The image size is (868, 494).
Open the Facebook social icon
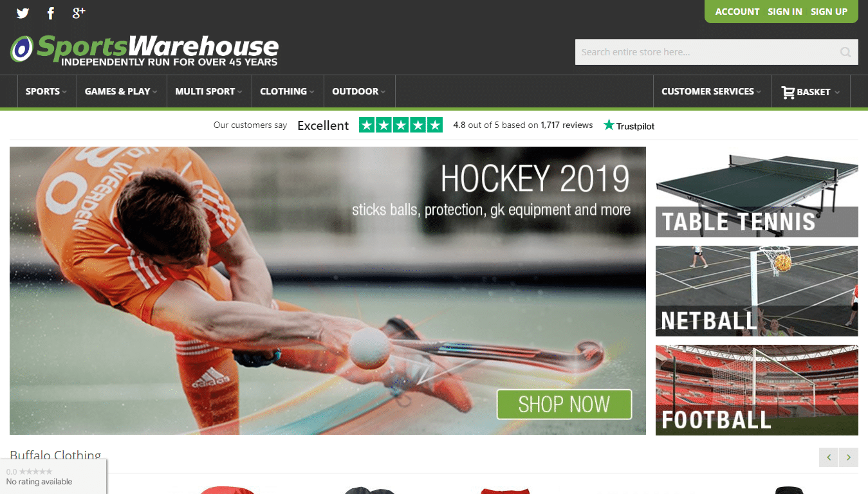coord(51,13)
